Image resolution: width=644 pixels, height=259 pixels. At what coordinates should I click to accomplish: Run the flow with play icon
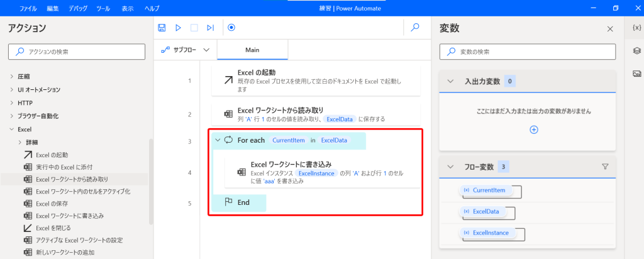point(178,28)
